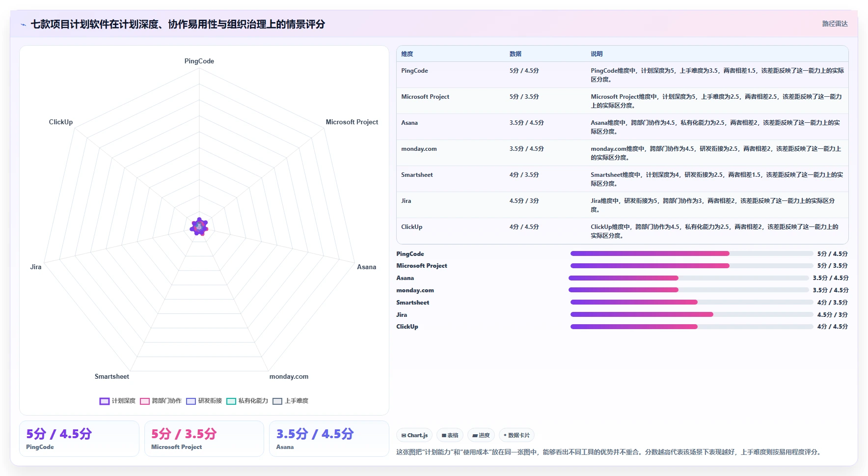868x476 pixels.
Task: Toggle the 跨部门协作 legend swatch
Action: (x=144, y=401)
